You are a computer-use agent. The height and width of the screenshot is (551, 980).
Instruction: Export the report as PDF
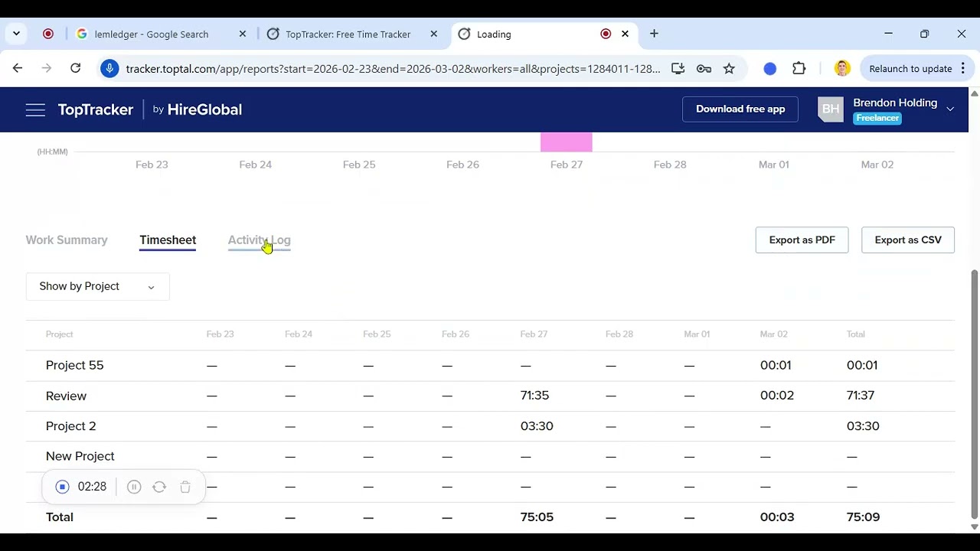coord(802,240)
